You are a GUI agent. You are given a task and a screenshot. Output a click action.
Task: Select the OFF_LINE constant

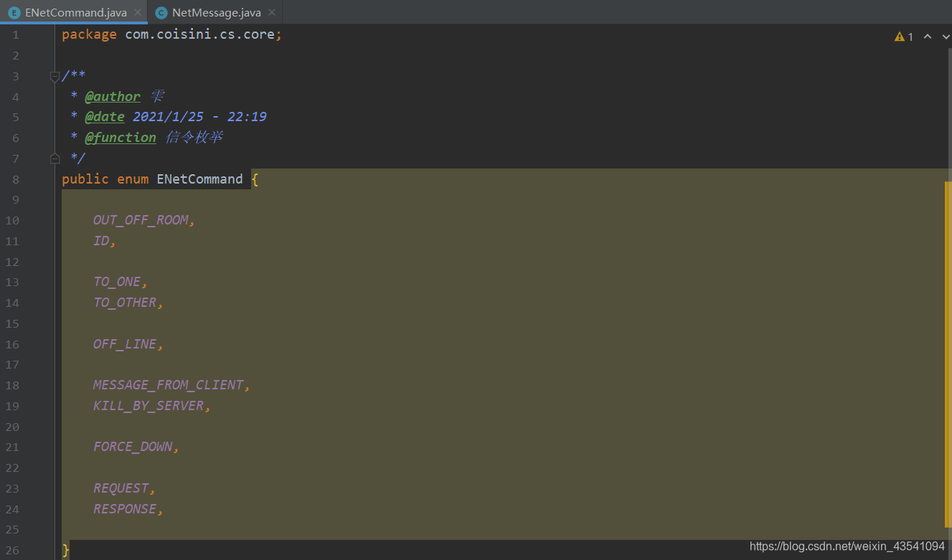(x=125, y=344)
